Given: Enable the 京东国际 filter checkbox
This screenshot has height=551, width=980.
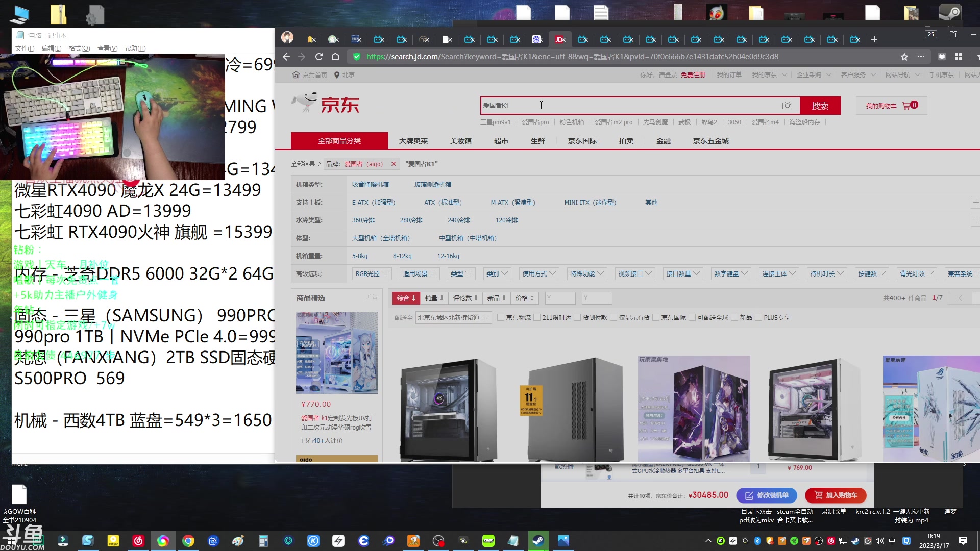Looking at the screenshot, I should coord(656,317).
